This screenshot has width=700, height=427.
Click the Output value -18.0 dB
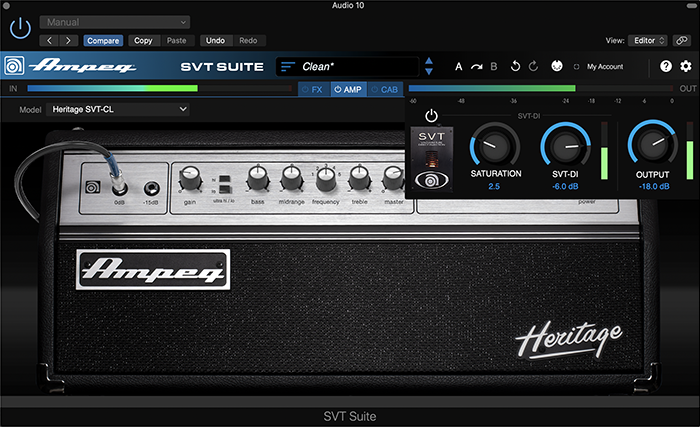pos(654,186)
